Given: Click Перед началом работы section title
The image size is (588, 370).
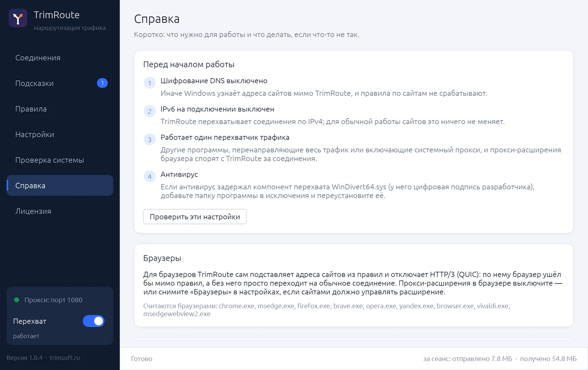Looking at the screenshot, I should (189, 64).
